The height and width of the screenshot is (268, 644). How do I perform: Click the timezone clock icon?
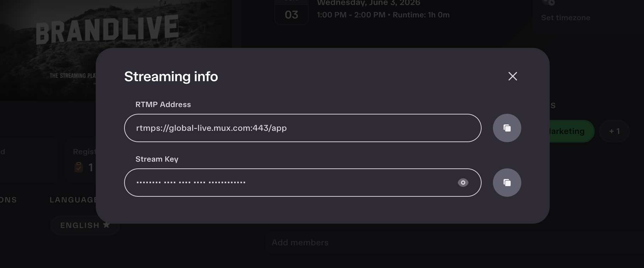(549, 2)
